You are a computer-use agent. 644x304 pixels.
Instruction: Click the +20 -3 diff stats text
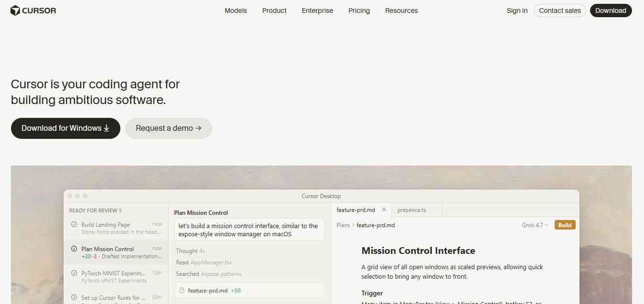[x=89, y=256]
